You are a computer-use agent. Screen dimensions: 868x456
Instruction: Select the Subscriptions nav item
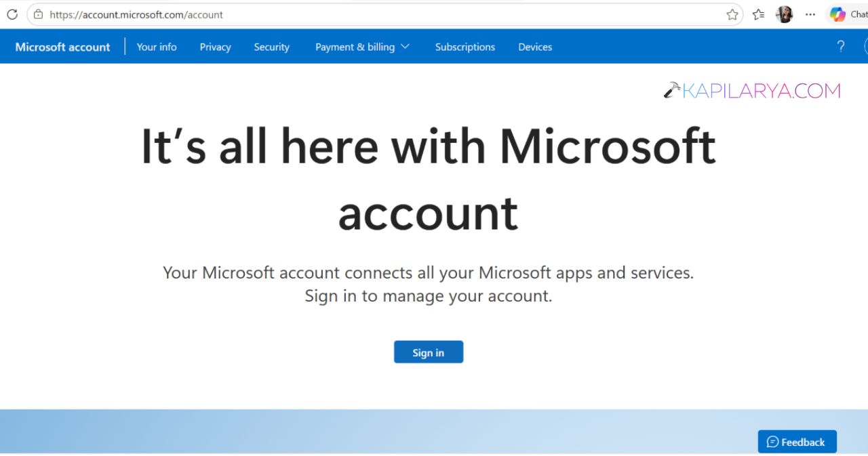[x=465, y=47]
